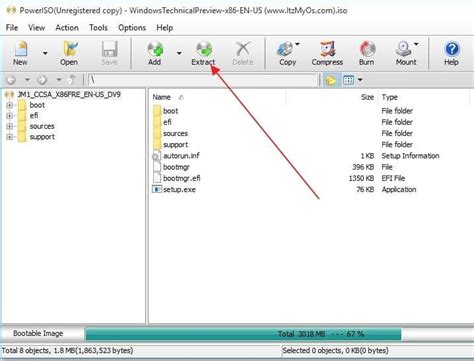474x361 pixels.
Task: Click the Bootable Image status label
Action: (x=38, y=333)
